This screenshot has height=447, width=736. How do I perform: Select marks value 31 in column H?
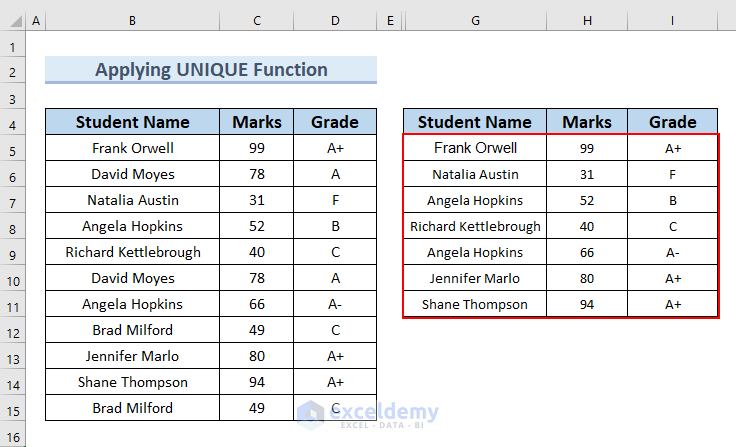tap(587, 174)
